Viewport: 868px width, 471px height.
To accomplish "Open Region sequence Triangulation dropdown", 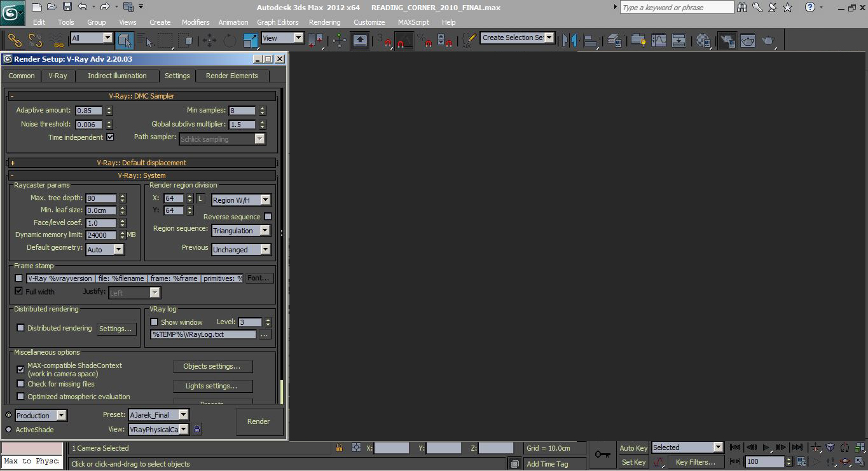I will click(241, 231).
